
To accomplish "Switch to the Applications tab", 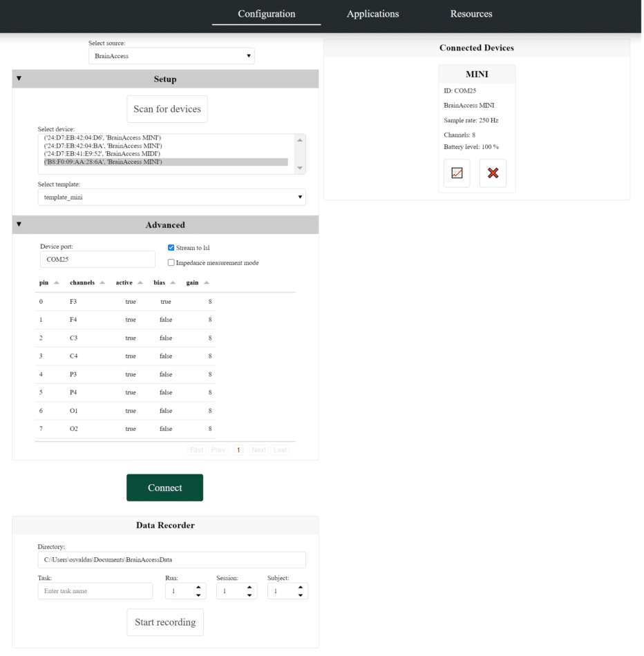I will [x=372, y=14].
